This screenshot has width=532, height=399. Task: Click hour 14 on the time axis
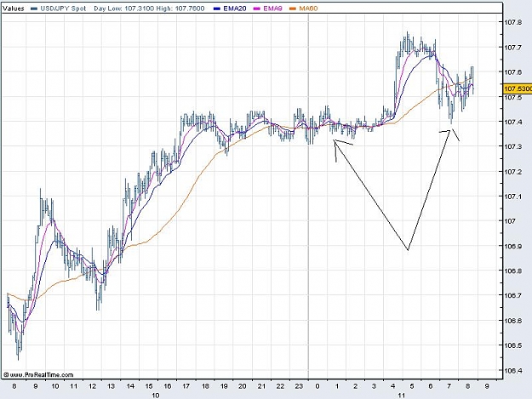pos(130,386)
